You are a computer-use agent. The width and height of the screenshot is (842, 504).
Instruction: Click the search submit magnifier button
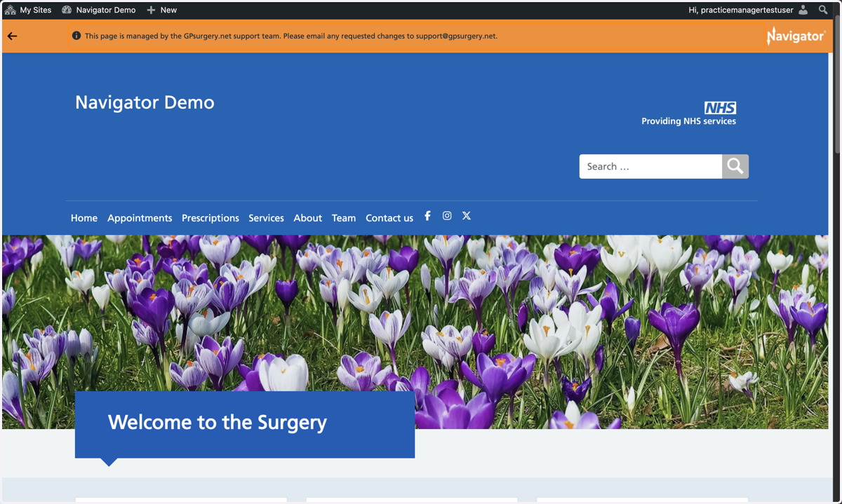(735, 166)
